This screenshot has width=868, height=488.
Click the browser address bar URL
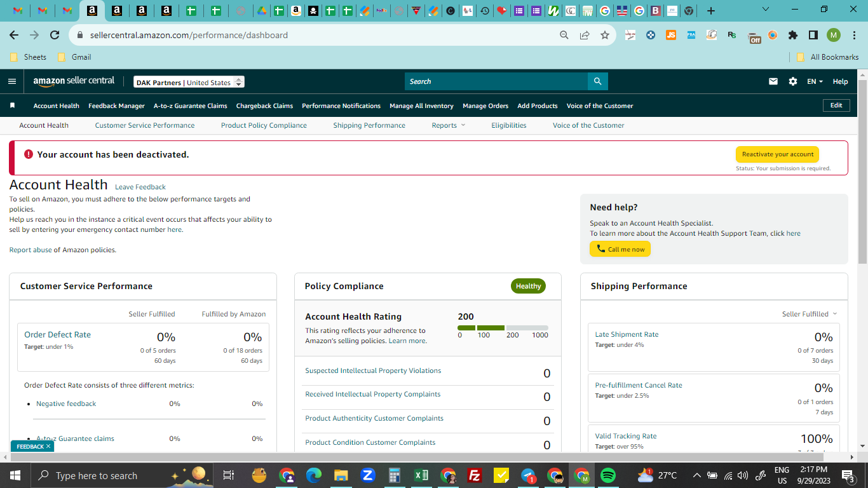tap(189, 35)
